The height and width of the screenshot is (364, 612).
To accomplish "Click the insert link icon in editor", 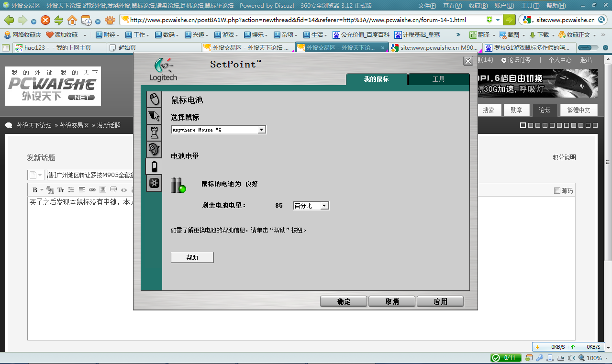I will [92, 189].
